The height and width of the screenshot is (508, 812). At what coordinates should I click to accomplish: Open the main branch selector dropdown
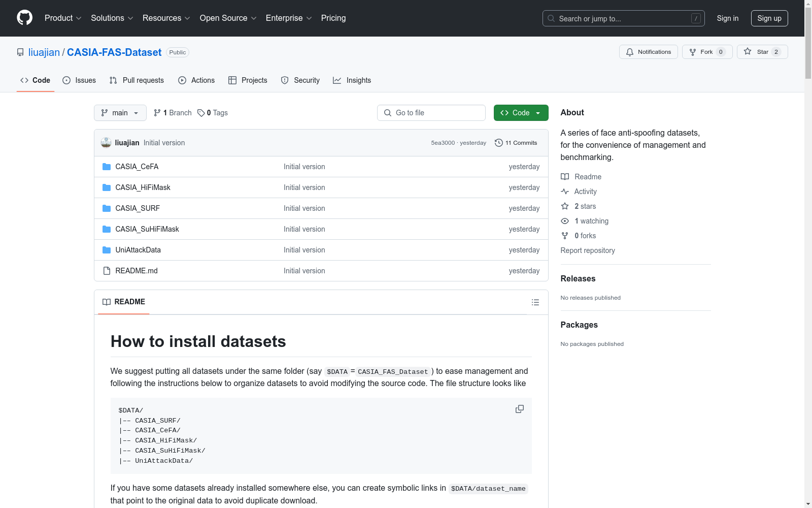[120, 113]
